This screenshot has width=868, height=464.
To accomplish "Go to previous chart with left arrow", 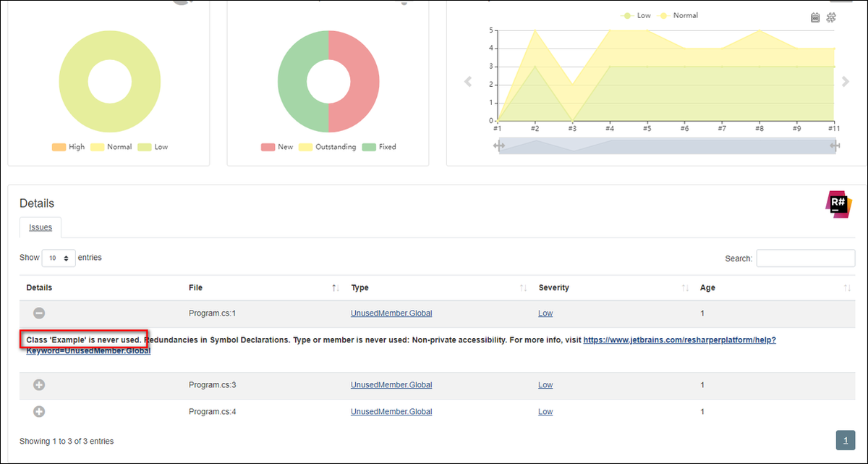I will point(468,82).
